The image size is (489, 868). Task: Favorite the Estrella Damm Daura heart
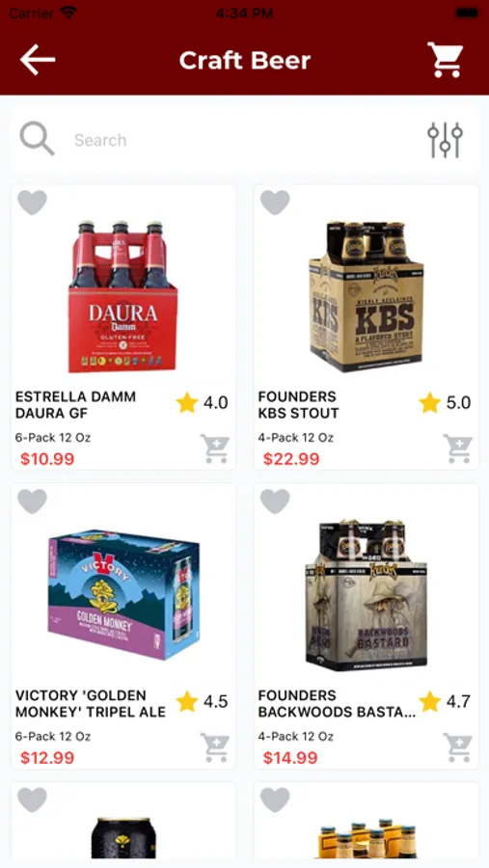click(32, 203)
